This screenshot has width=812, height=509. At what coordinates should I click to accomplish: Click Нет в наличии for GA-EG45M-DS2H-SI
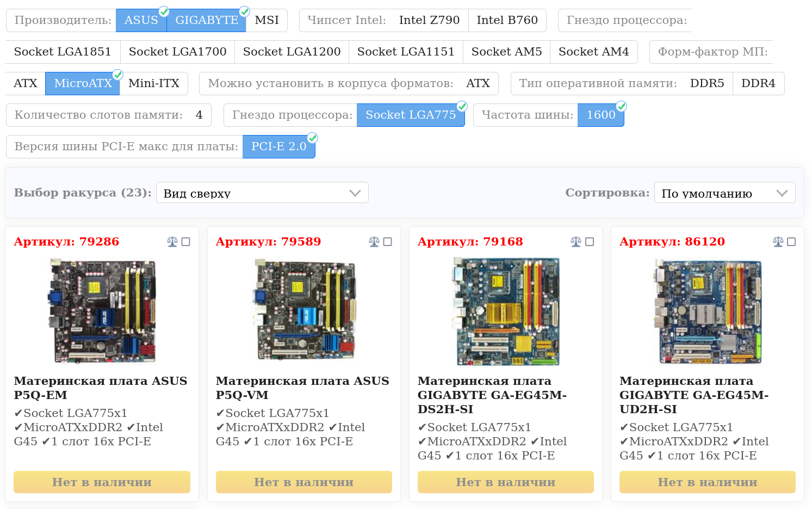point(506,482)
